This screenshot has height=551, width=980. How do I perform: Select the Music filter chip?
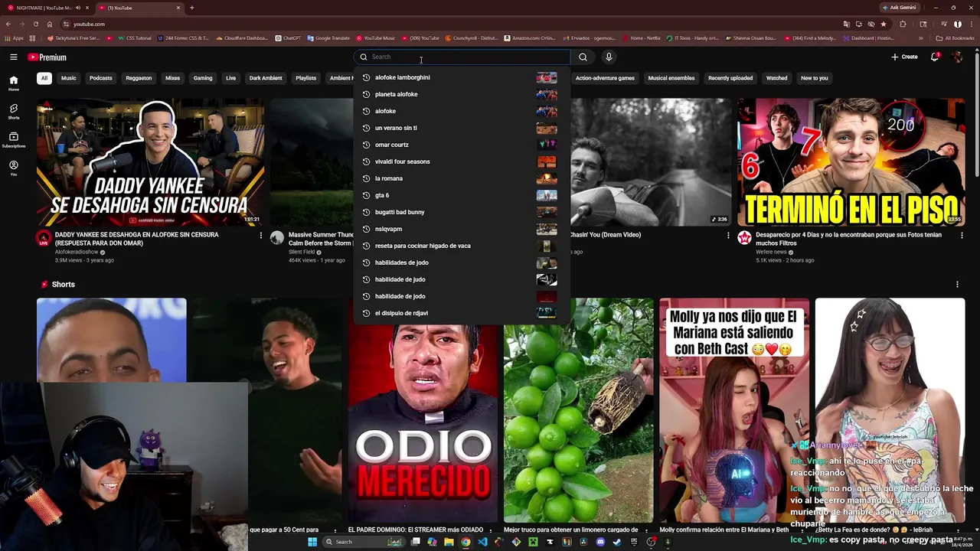[68, 78]
